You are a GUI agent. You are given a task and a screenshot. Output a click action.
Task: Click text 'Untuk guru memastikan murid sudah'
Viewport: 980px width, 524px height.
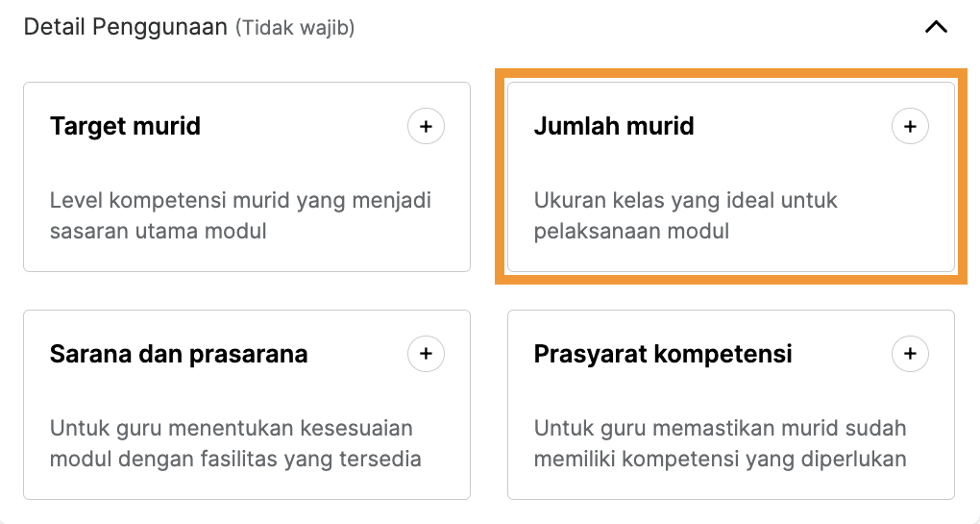tap(720, 428)
